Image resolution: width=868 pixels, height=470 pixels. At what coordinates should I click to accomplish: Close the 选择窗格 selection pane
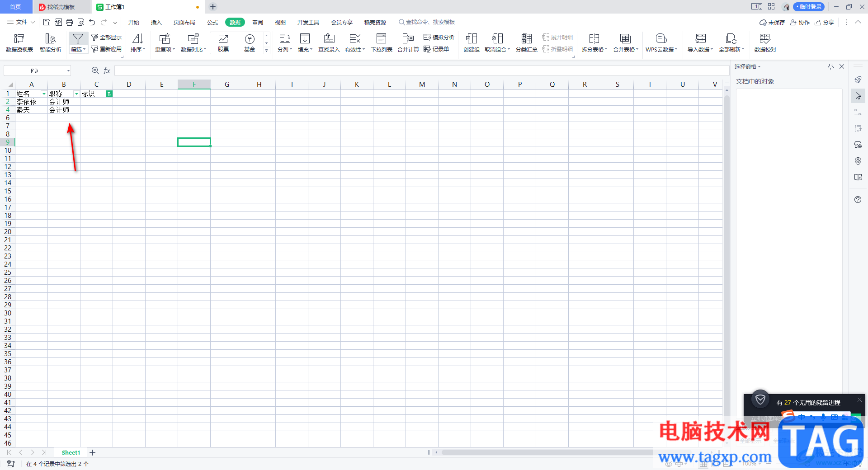click(x=842, y=66)
